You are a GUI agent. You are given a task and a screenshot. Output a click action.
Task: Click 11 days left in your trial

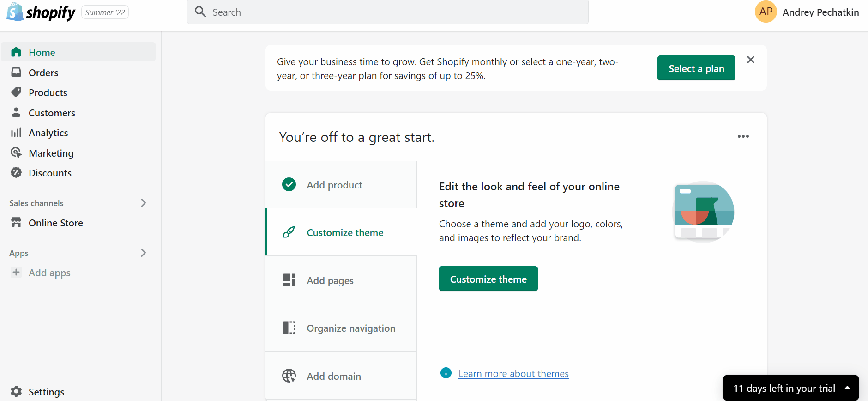(784, 388)
